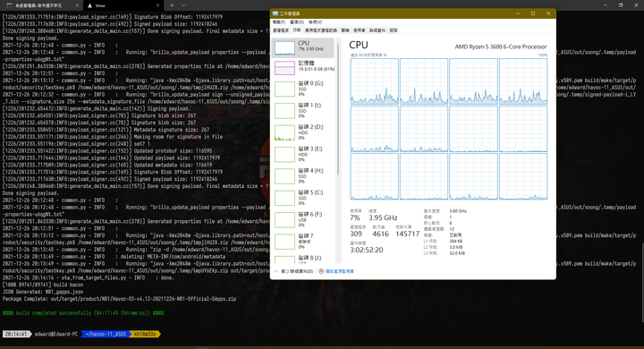Image resolution: width=644 pixels, height=349 pixels.
Task: Click the 'Package Complete' output line in terminal
Action: click(119, 299)
